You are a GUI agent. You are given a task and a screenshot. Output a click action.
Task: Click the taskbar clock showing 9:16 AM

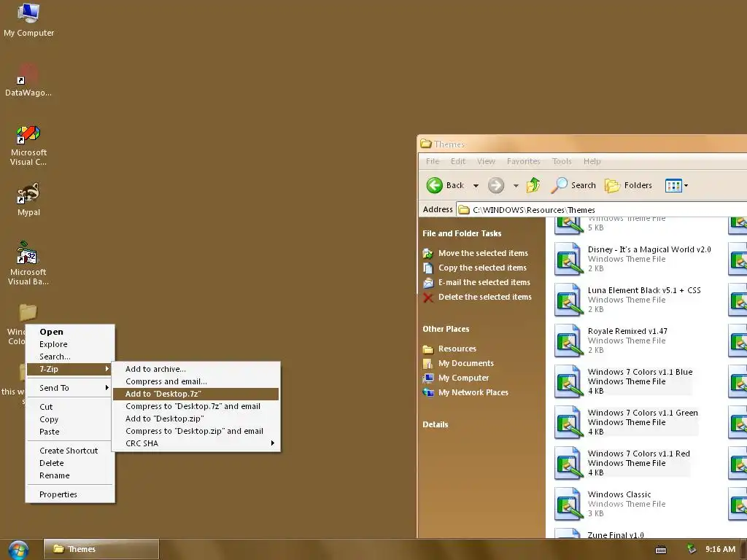tap(720, 550)
